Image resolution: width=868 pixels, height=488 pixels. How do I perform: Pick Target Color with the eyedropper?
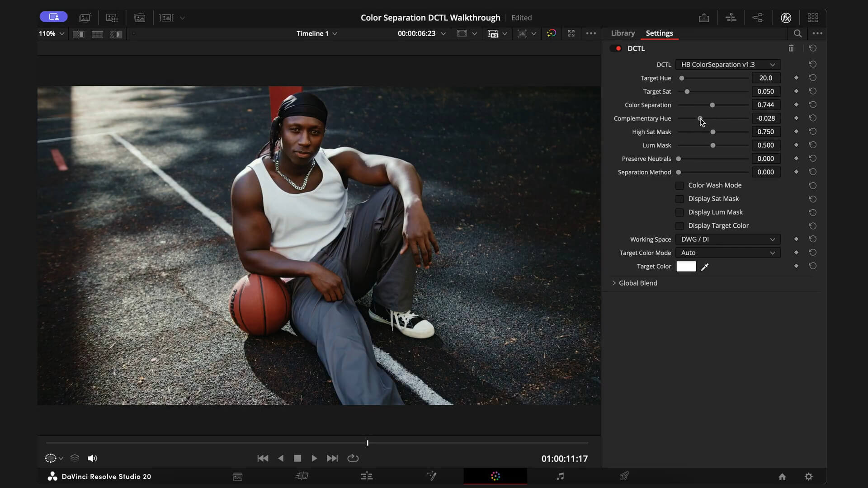705,267
